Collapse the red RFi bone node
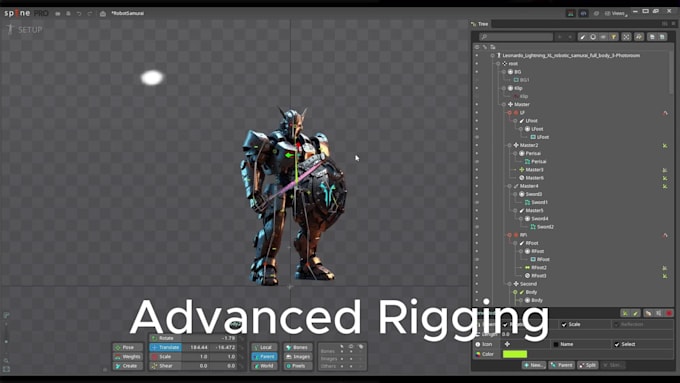The width and height of the screenshot is (680, 383). [x=509, y=235]
